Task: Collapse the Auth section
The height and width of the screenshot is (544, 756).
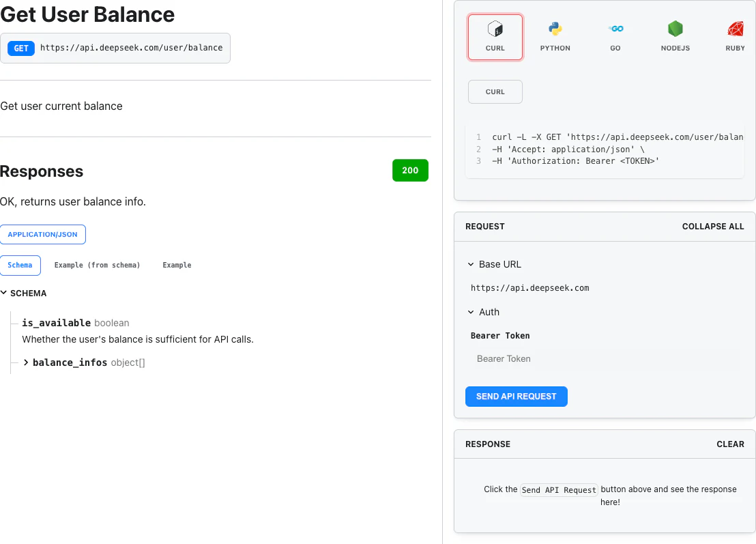Action: [471, 312]
